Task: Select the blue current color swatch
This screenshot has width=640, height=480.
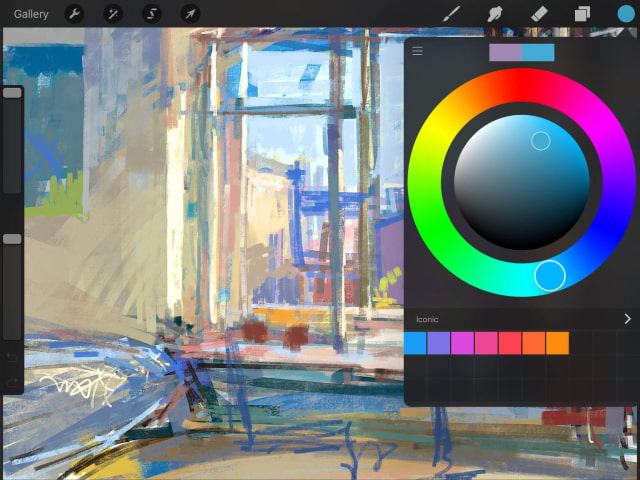Action: 538,53
